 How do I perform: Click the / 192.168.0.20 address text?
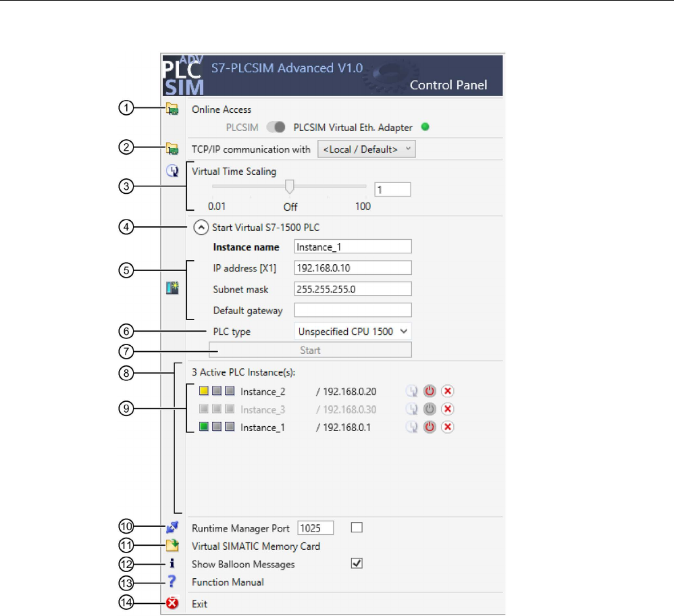pos(346,392)
